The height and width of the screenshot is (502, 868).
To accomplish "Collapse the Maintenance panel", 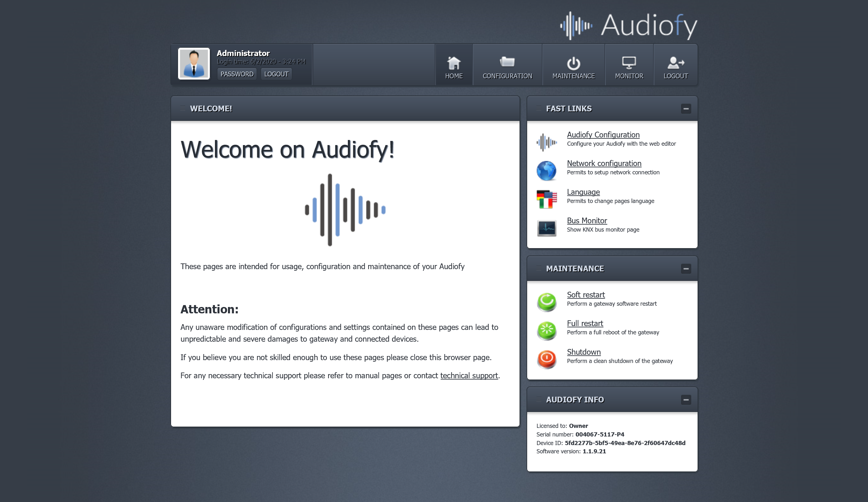I will point(685,269).
